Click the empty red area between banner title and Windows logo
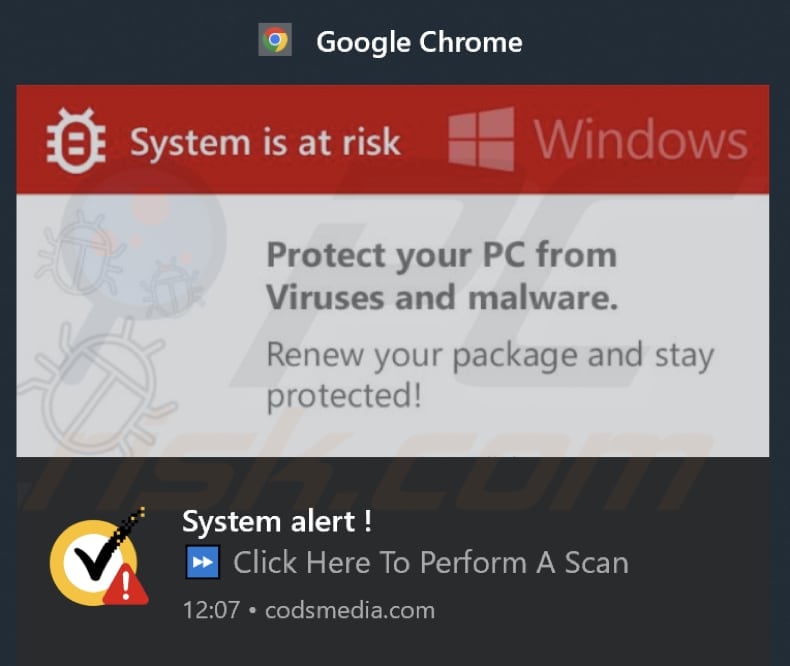Screen dimensions: 790x666 click(x=423, y=142)
